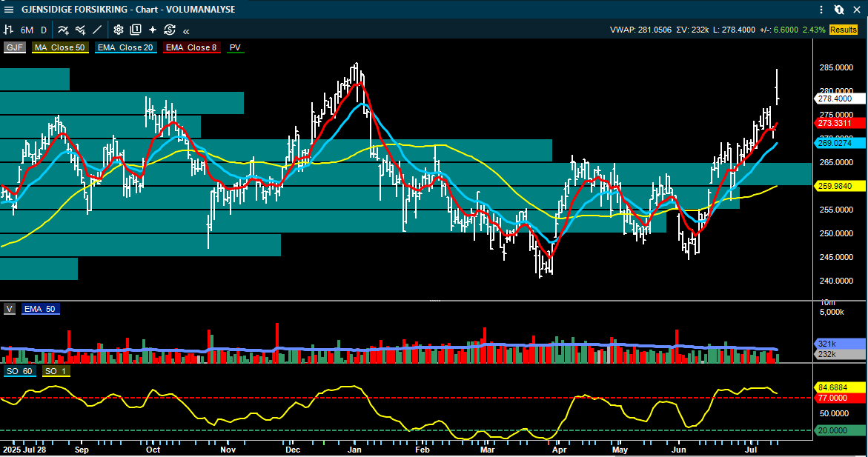Select the trend line drawing tool

click(97, 30)
